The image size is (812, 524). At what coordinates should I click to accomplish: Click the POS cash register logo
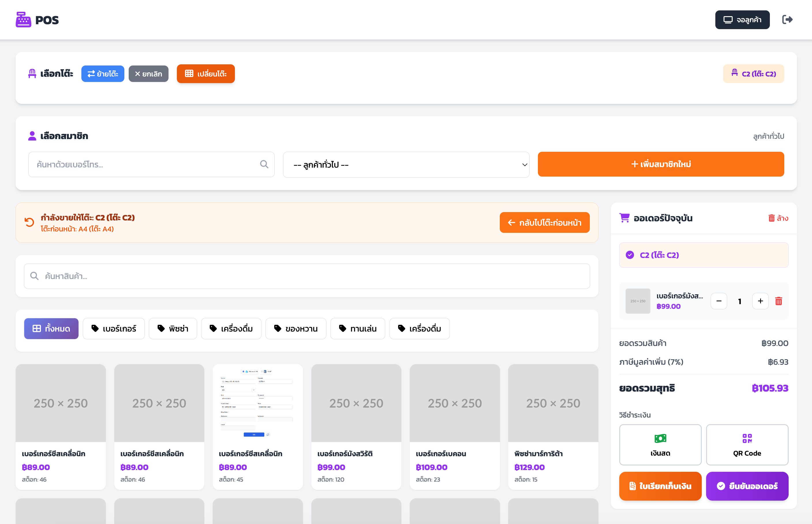pyautogui.click(x=23, y=20)
